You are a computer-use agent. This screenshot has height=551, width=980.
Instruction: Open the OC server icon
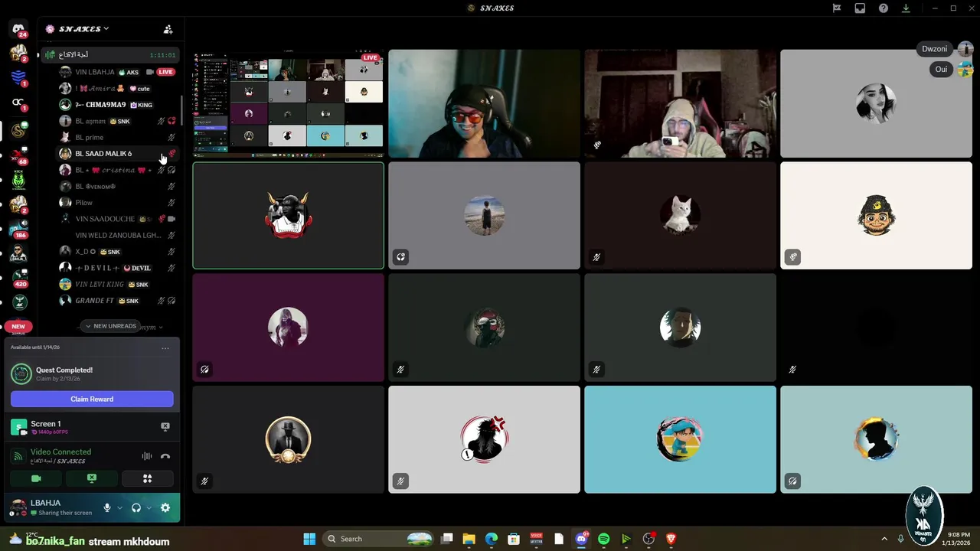click(x=19, y=103)
